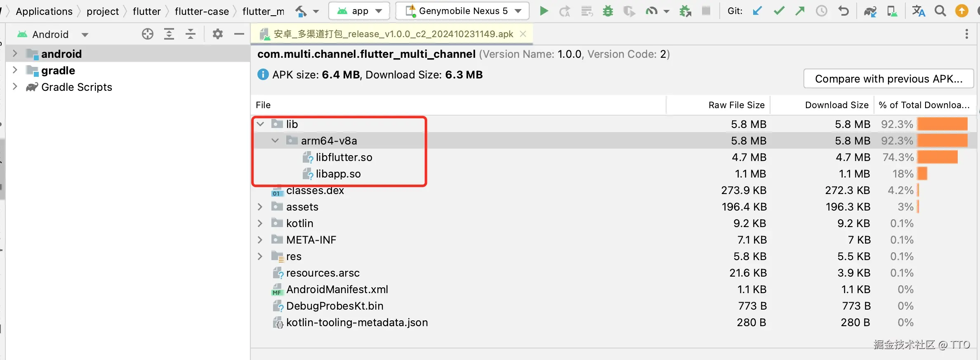Click the Collapse All icon in Project panel

click(x=191, y=34)
